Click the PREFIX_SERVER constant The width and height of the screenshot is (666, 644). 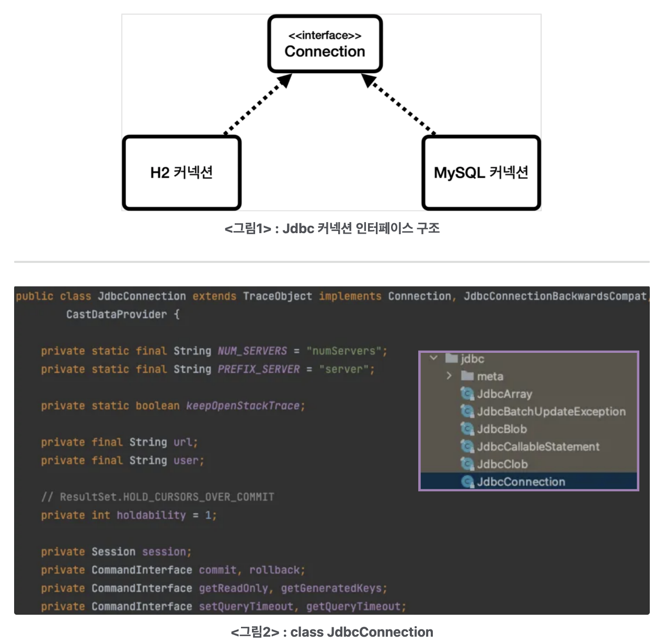[x=259, y=369]
